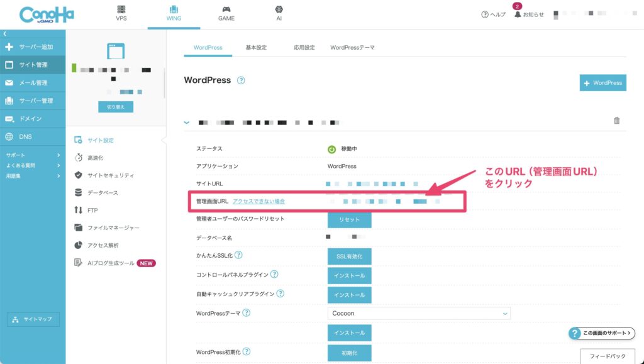Screen dimensions: 644x364
Task: Open the VPS service icon
Action: (121, 9)
